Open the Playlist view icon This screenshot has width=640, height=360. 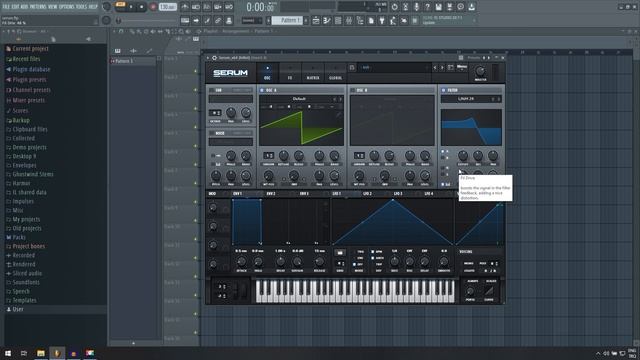tap(316, 20)
